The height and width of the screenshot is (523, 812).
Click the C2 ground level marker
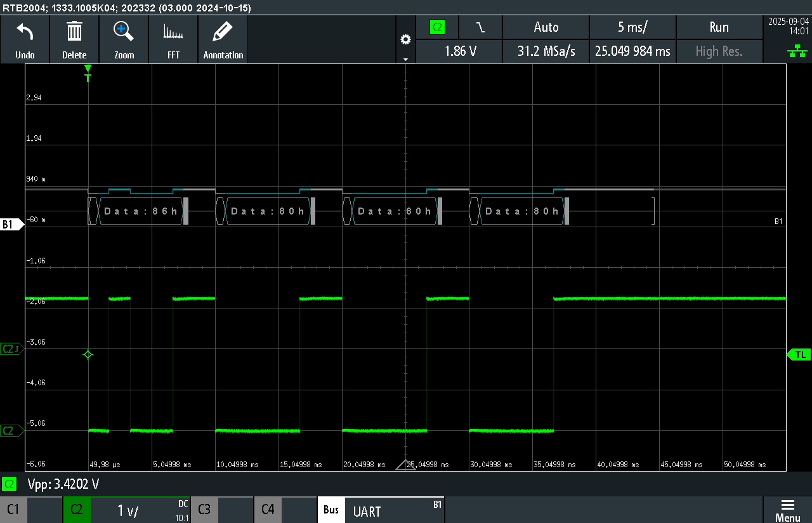[x=12, y=431]
